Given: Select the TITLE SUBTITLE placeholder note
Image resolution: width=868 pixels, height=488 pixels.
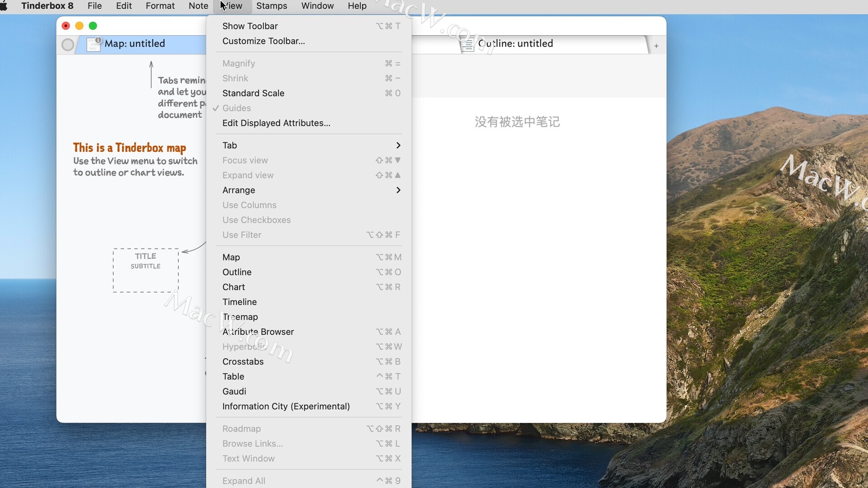Looking at the screenshot, I should tap(146, 270).
